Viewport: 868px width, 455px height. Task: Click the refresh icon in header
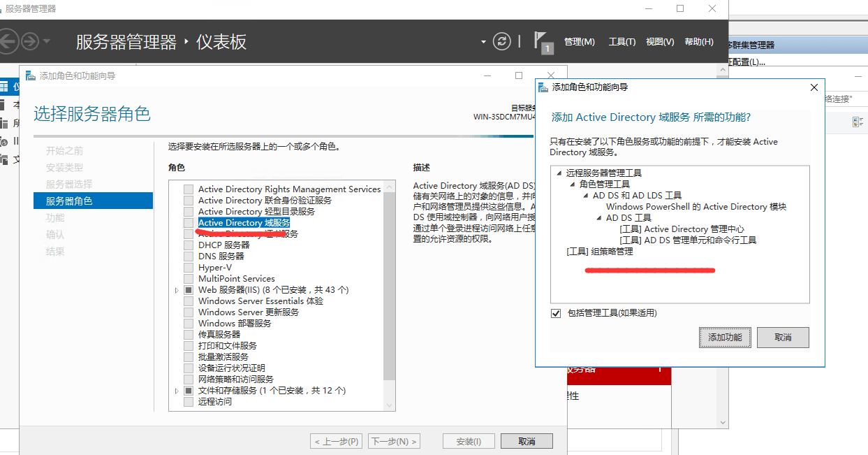(x=501, y=41)
